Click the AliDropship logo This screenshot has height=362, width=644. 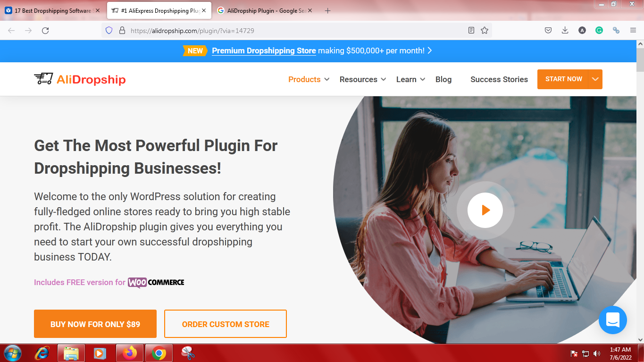(x=80, y=79)
